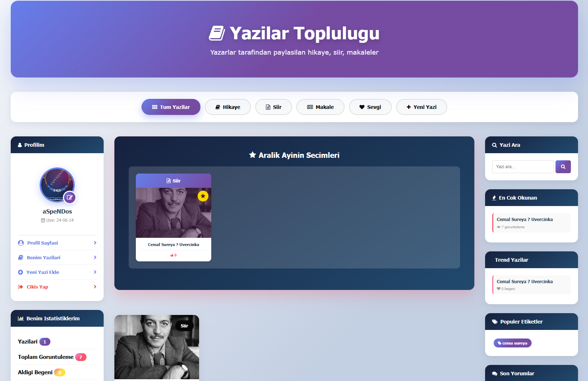Click the Yeni Yazi Ekle plus icon
The height and width of the screenshot is (381, 588).
coord(20,272)
